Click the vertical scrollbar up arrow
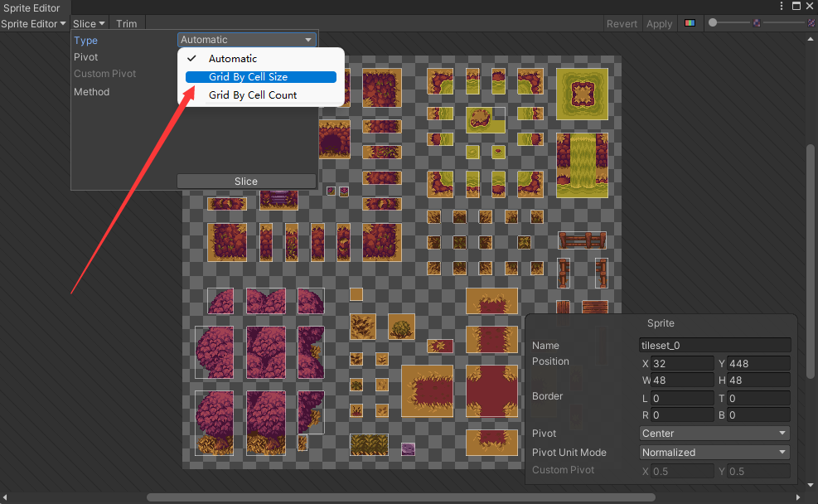818x504 pixels. pyautogui.click(x=811, y=39)
